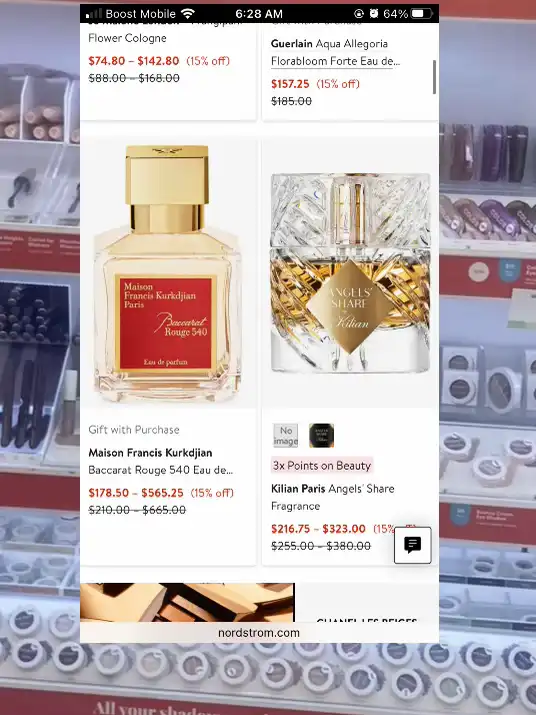The image size is (536, 715).
Task: Select the black Angels' Share color swatch
Action: 322,435
